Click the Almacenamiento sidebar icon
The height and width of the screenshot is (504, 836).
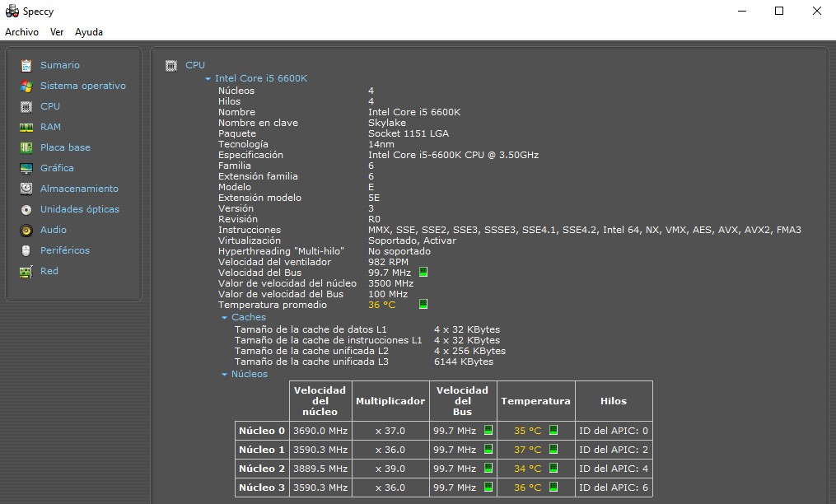[29, 189]
